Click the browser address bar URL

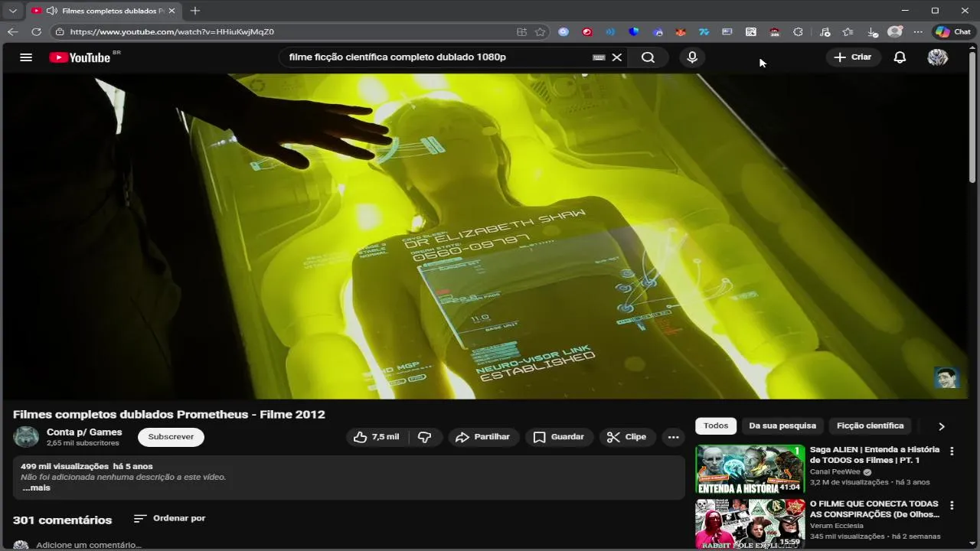point(172,32)
